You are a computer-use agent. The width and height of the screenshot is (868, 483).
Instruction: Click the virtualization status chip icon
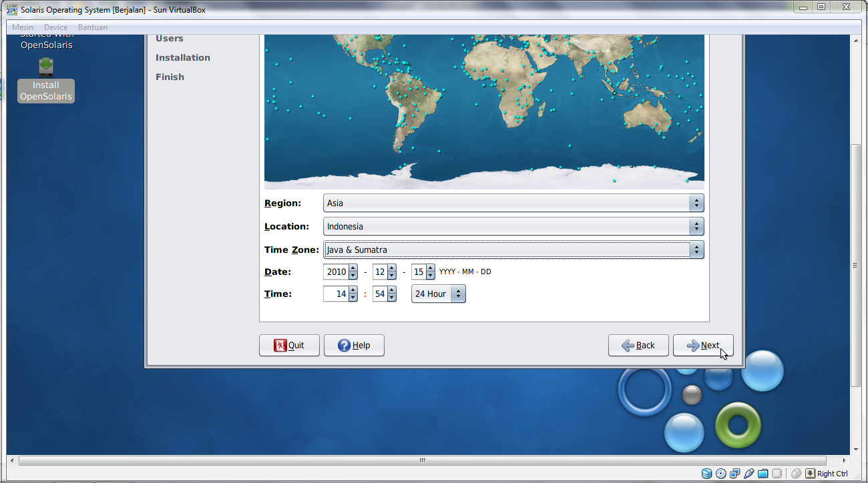click(x=777, y=474)
